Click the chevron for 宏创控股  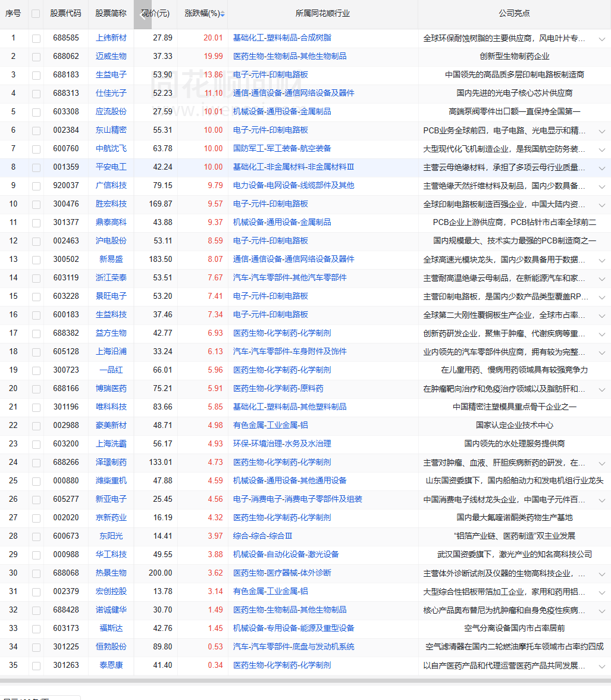602,592
